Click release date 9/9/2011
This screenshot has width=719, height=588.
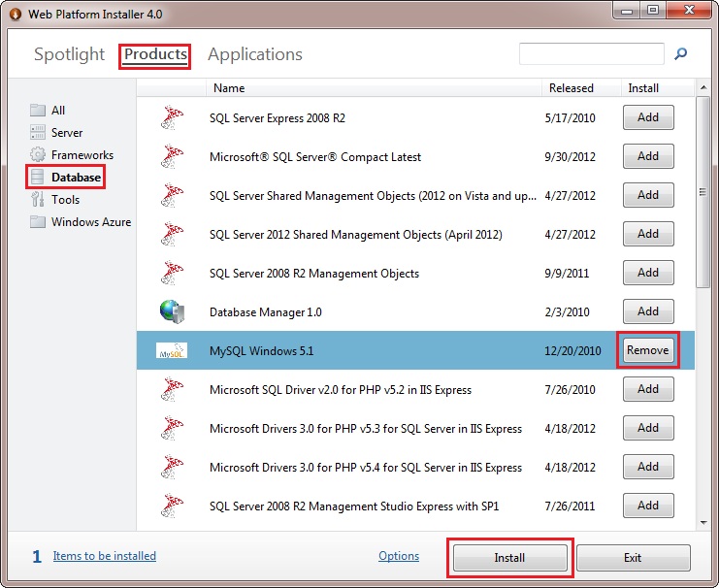click(x=567, y=274)
